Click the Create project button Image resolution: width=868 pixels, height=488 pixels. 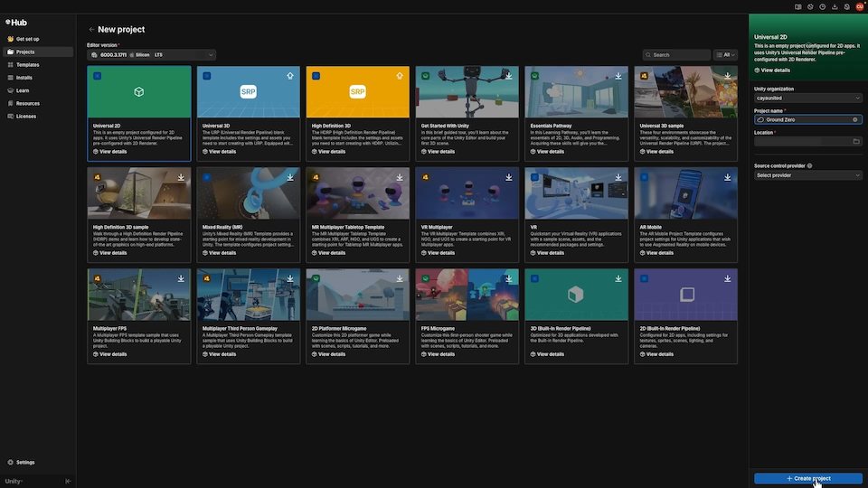coord(808,478)
